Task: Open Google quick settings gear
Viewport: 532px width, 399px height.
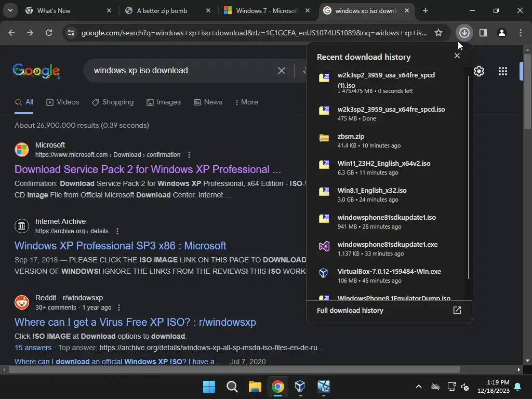Action: pyautogui.click(x=478, y=71)
